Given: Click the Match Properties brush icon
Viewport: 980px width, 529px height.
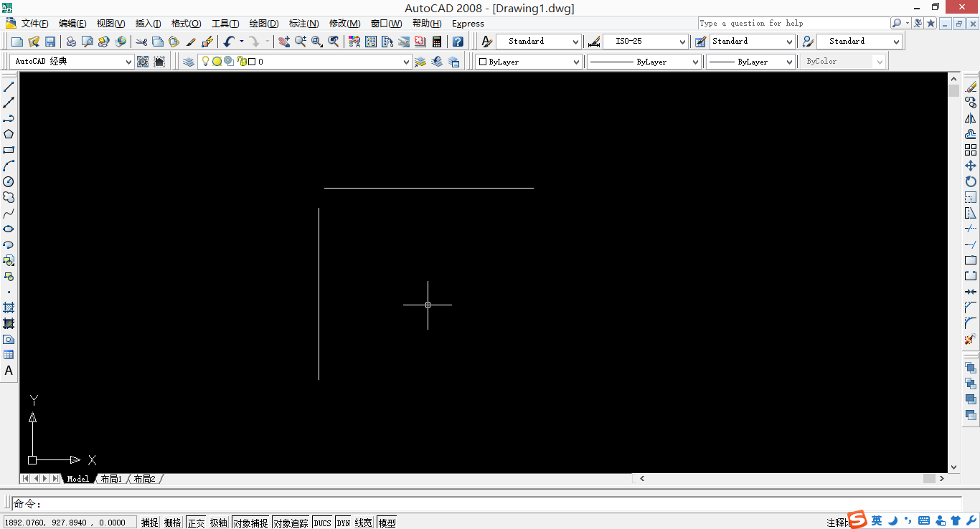Looking at the screenshot, I should (x=191, y=42).
